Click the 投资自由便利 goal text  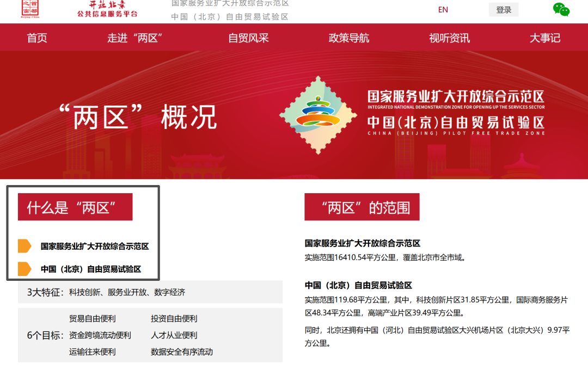(174, 319)
